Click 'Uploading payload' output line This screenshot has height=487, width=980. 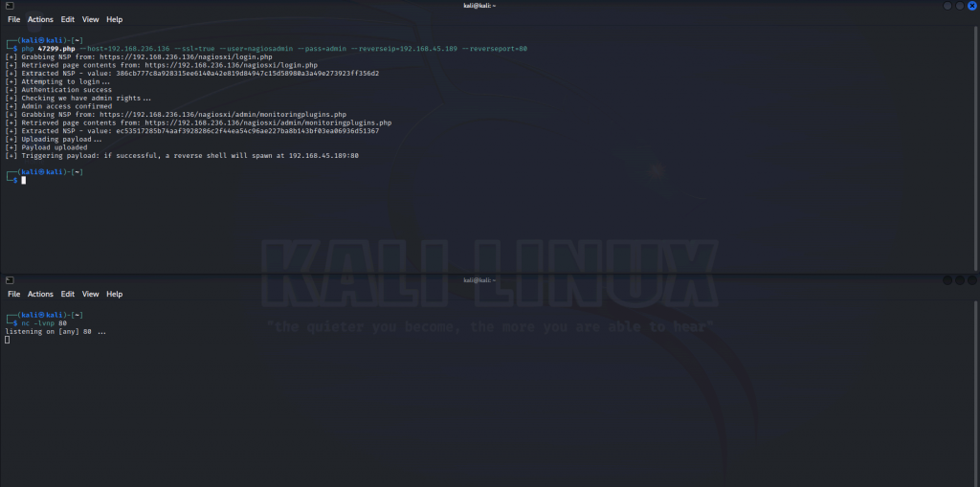(x=54, y=140)
